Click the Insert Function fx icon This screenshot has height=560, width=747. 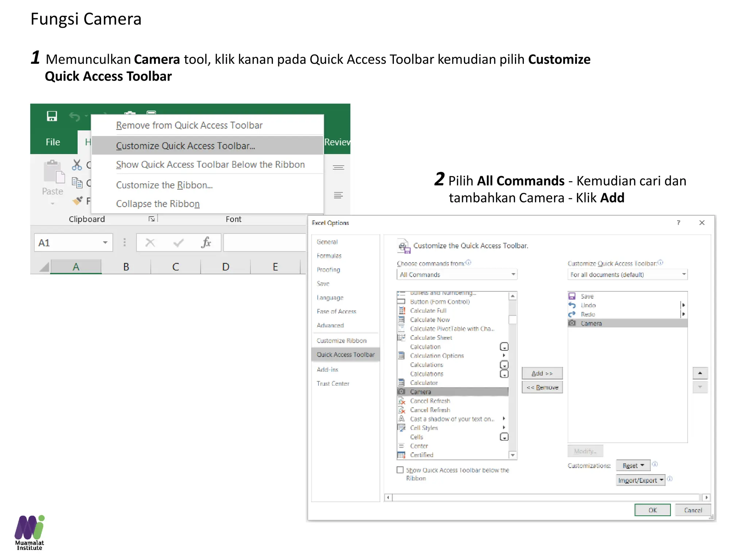point(206,242)
